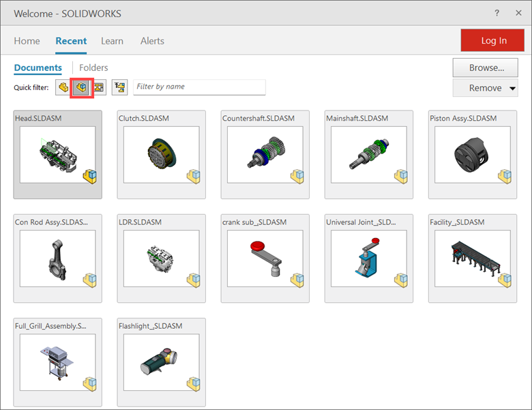Open the Full_Grill_Assembly thumbnail
Image resolution: width=532 pixels, height=410 pixels.
point(58,362)
